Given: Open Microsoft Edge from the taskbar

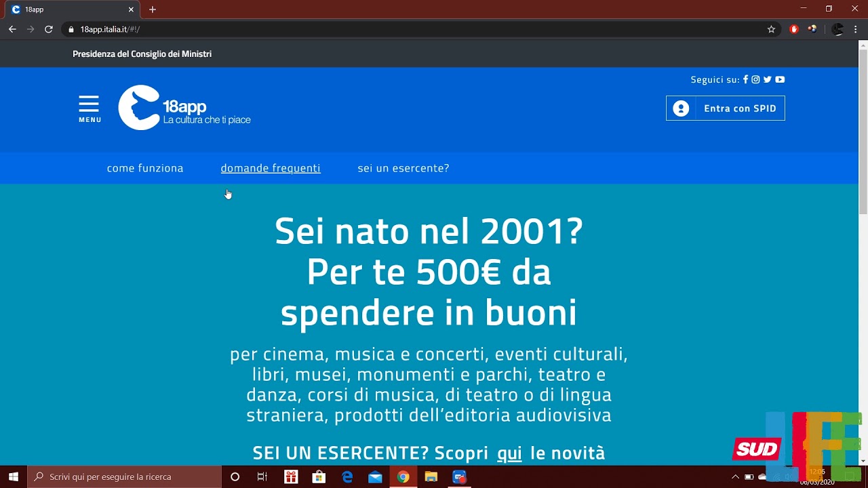Looking at the screenshot, I should point(347,477).
